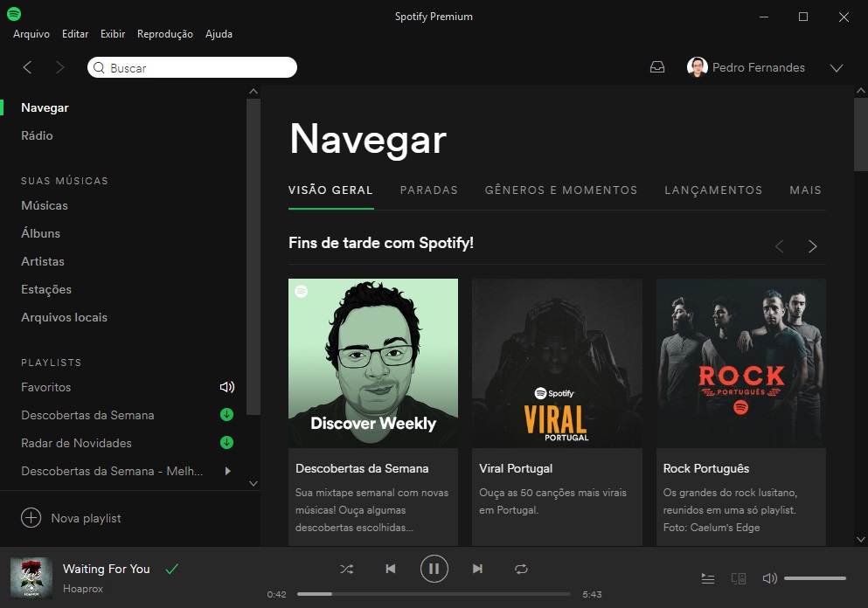868x608 pixels.
Task: Click Pedro Fernandes profile avatar
Action: point(697,67)
